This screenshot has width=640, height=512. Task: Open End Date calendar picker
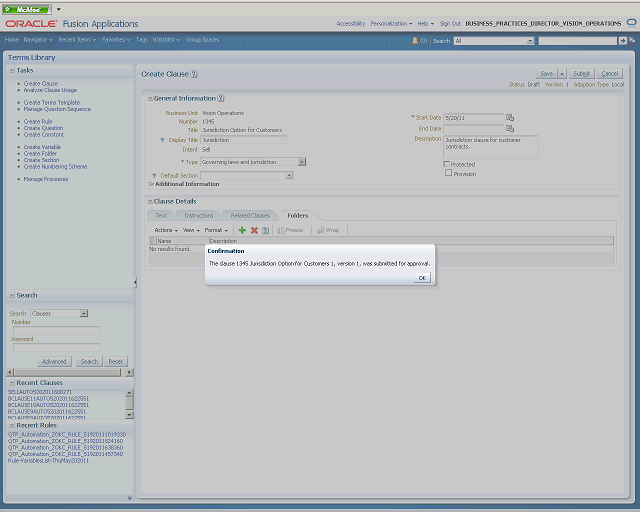tap(510, 129)
